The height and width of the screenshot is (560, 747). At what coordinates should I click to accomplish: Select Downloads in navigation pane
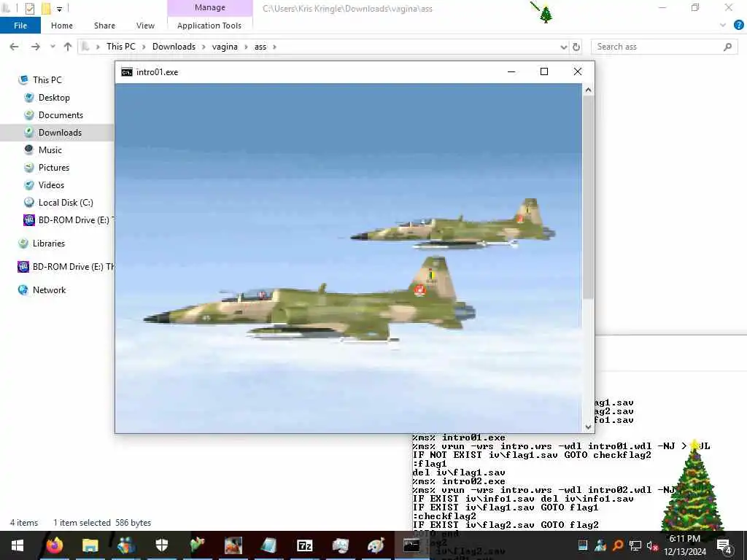[x=60, y=133]
